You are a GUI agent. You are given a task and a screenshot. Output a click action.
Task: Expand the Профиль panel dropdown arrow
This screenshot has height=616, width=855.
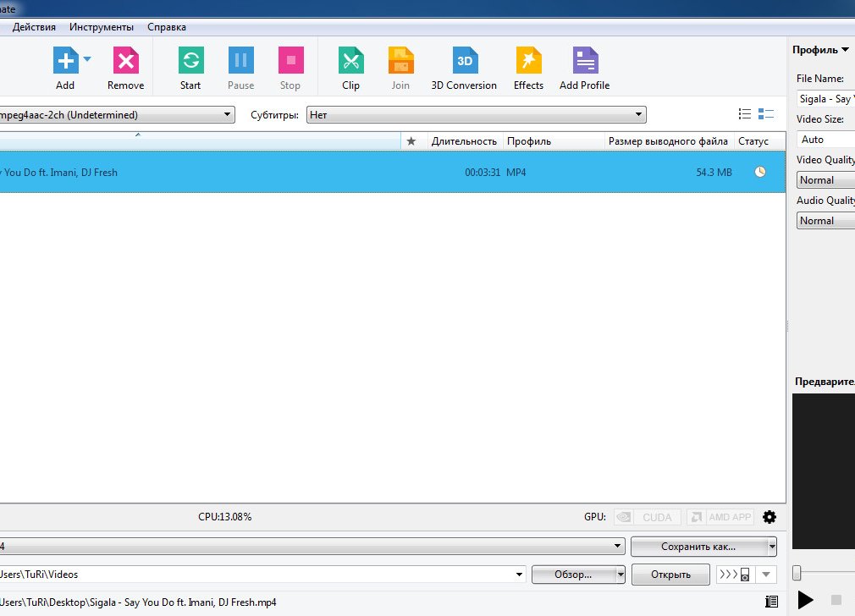845,50
